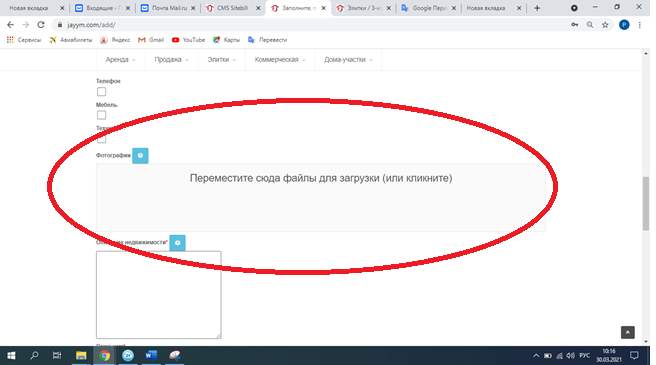
Task: Click into the property description textarea
Action: click(159, 295)
